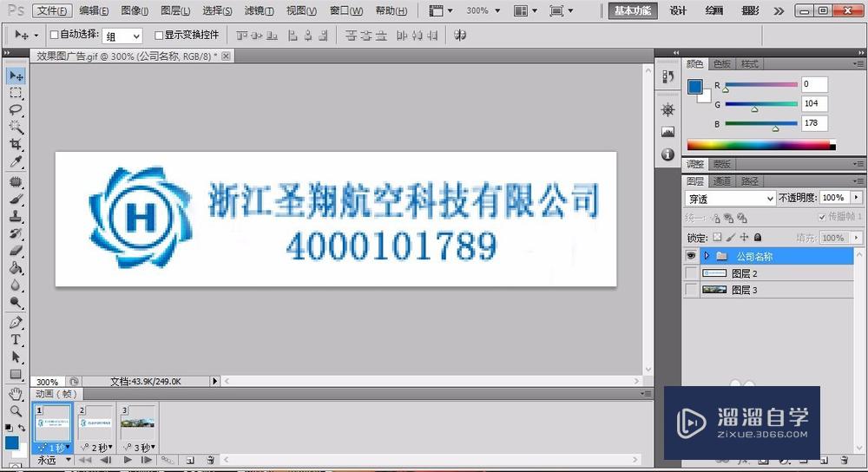
Task: Select the Horizontal Type tool
Action: coord(16,340)
